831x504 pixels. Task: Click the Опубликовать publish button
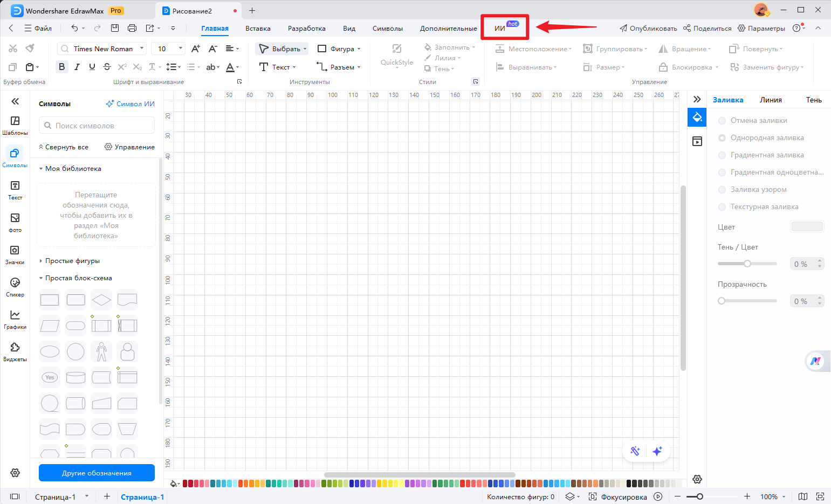pos(648,29)
